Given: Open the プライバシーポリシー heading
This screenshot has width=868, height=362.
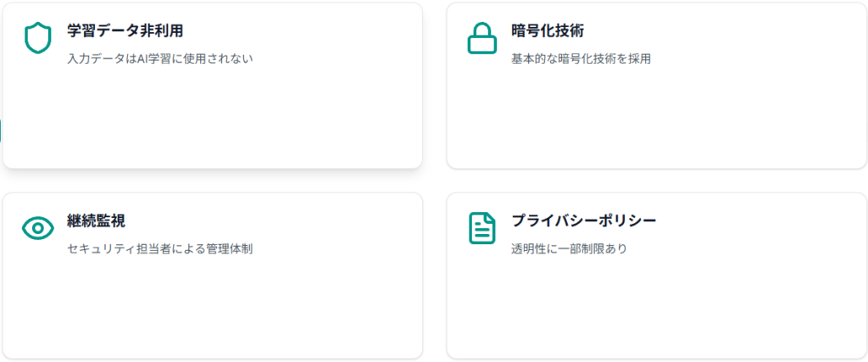Looking at the screenshot, I should coord(583,221).
